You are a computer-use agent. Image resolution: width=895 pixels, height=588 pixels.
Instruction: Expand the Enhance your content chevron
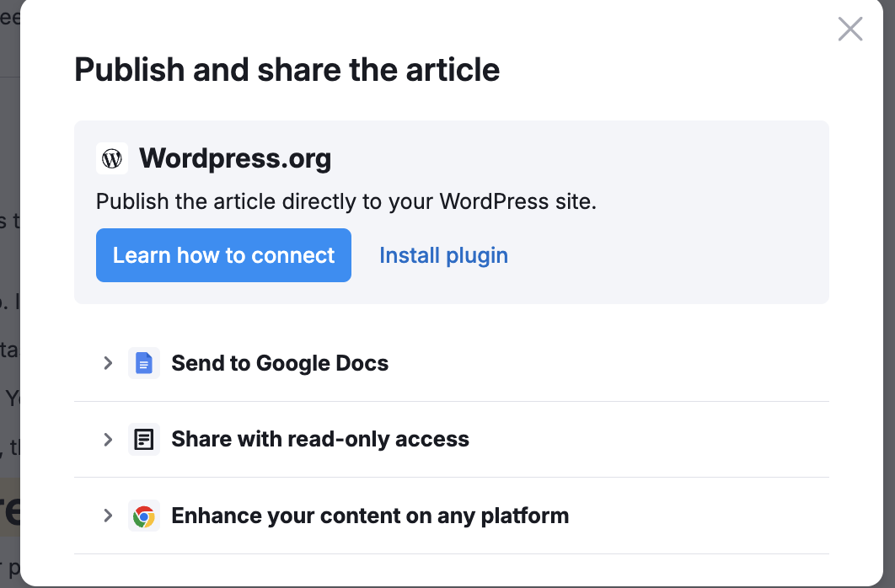(108, 516)
